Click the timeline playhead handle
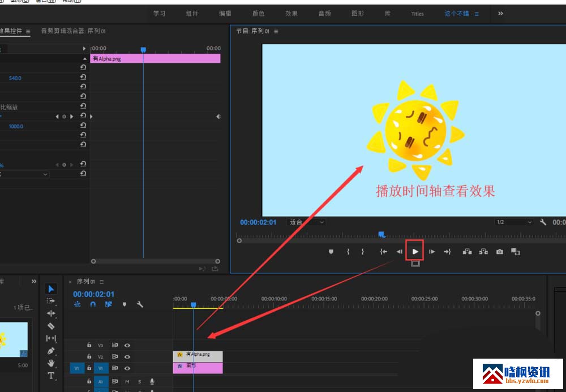This screenshot has height=392, width=566. coord(194,305)
